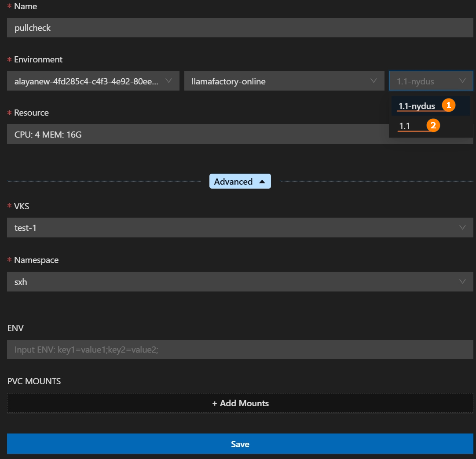Open the llamafactory-online image dropdown
Screen dimensions: 476x459
pyautogui.click(x=284, y=81)
